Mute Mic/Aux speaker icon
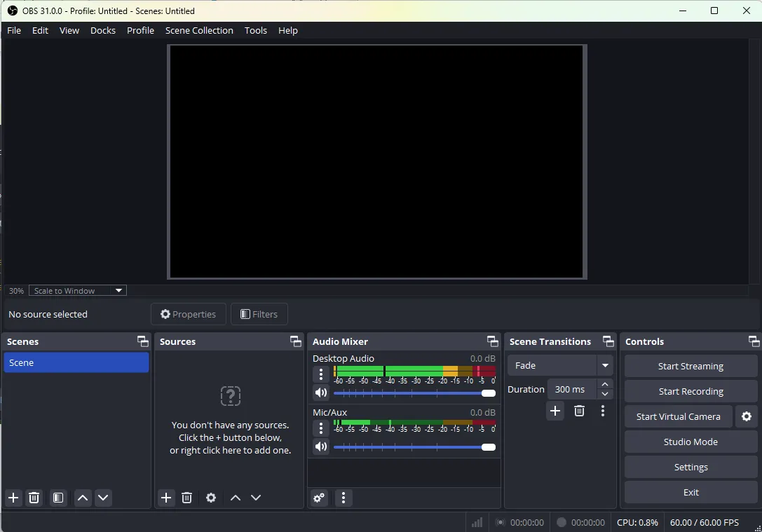 click(321, 446)
